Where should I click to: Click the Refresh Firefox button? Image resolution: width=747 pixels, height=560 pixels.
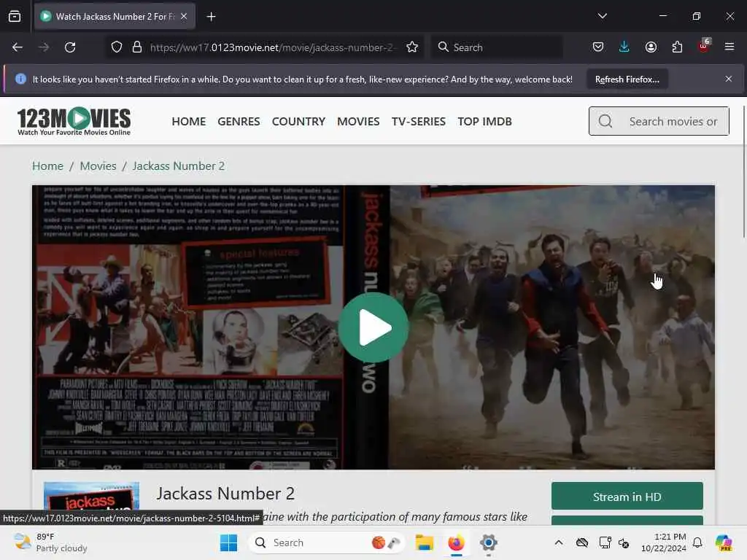627,79
